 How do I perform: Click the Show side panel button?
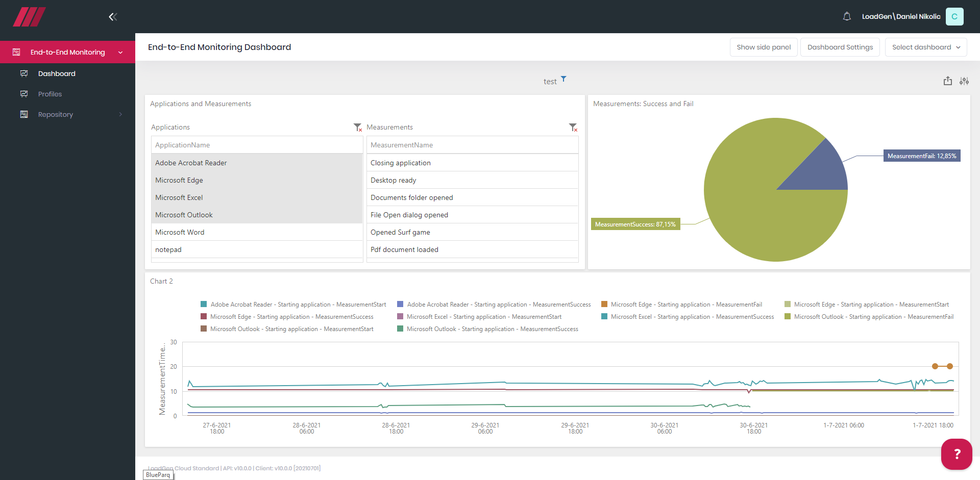[763, 47]
